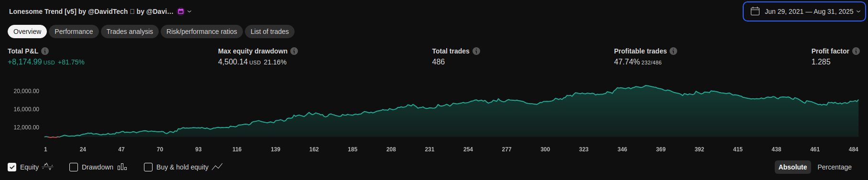Click the purple calendar icon by strategy title
Viewport: 868px width, 180px height.
point(181,11)
